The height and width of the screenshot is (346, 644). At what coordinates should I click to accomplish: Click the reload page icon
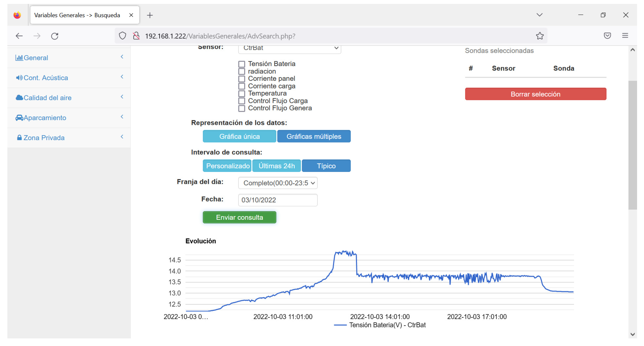pos(55,36)
